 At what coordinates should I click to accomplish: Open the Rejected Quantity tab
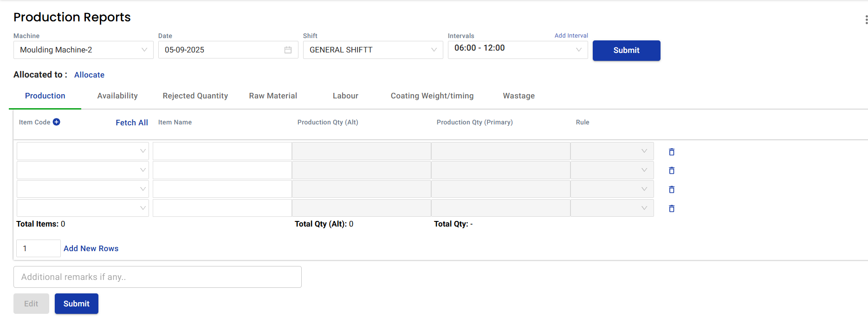coord(195,96)
